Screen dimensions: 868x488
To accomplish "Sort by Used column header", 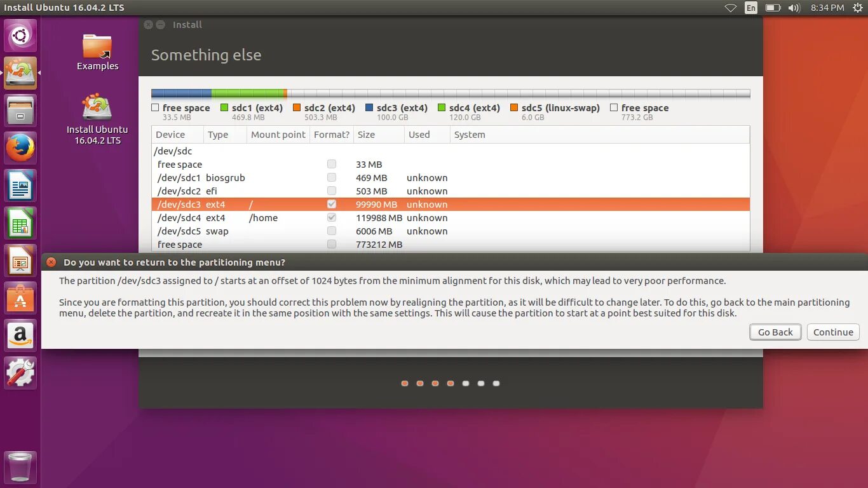I will [427, 135].
